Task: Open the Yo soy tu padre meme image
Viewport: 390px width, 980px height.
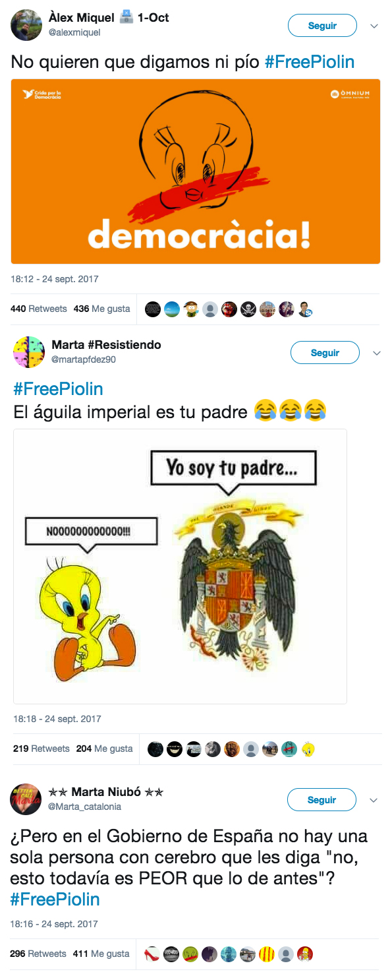Action: click(180, 567)
